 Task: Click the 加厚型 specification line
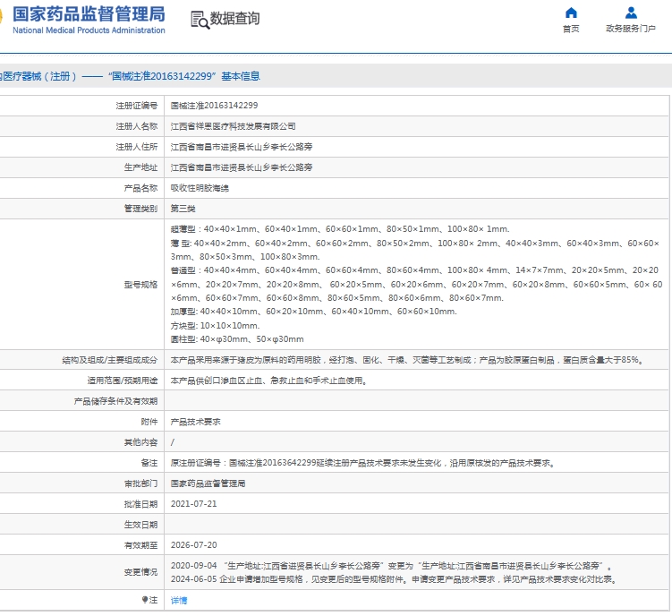coord(314,312)
